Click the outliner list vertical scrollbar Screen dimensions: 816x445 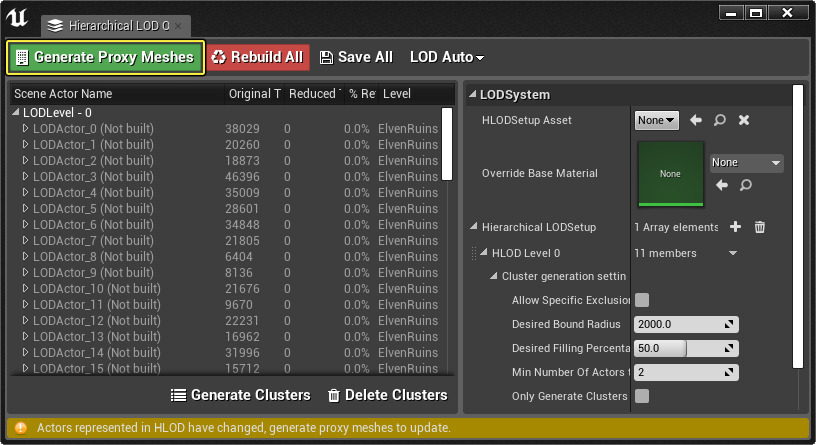tap(447, 144)
